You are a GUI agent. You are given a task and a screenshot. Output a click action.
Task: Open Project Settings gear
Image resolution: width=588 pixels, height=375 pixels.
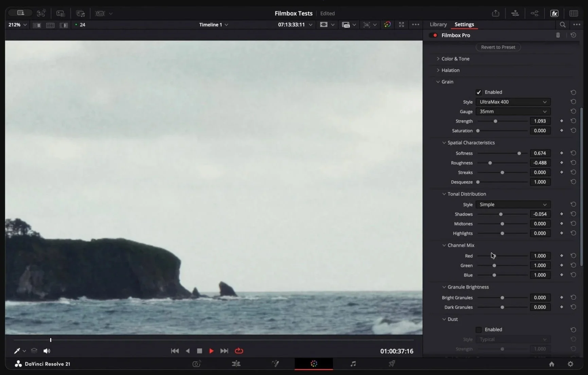pyautogui.click(x=570, y=364)
